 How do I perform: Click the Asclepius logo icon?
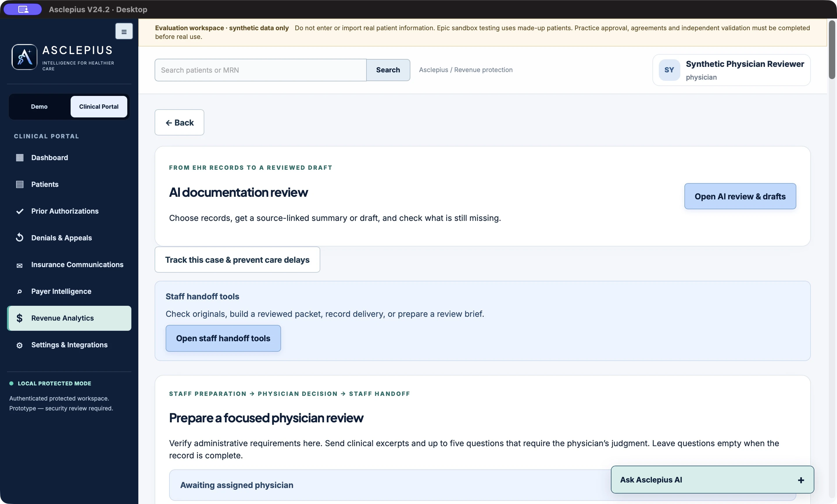coord(24,57)
